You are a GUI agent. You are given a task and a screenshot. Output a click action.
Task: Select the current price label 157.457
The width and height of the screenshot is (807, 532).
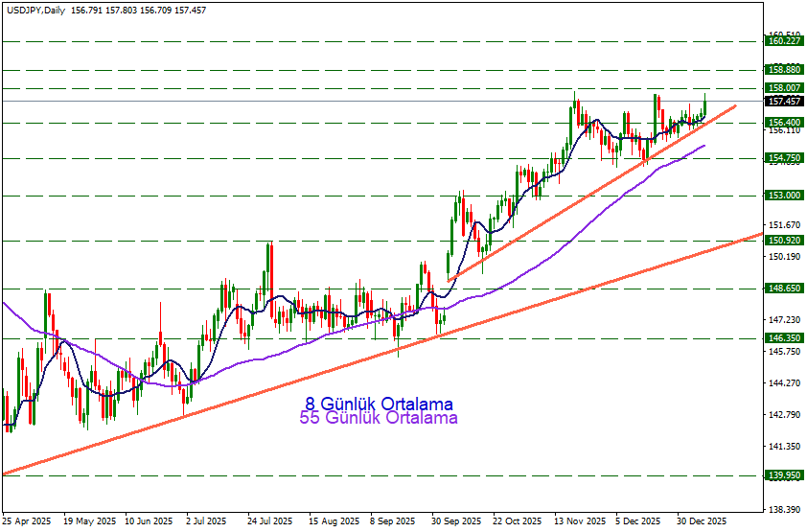coord(784,101)
